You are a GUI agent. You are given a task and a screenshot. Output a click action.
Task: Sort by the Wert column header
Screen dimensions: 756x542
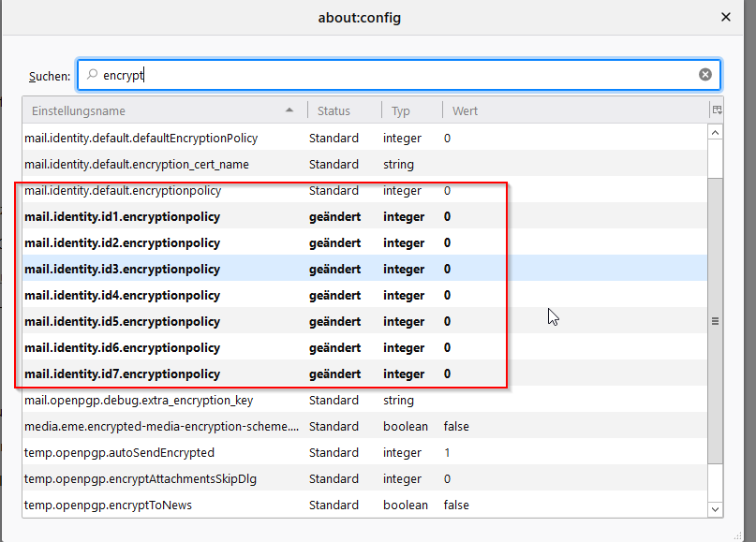466,110
